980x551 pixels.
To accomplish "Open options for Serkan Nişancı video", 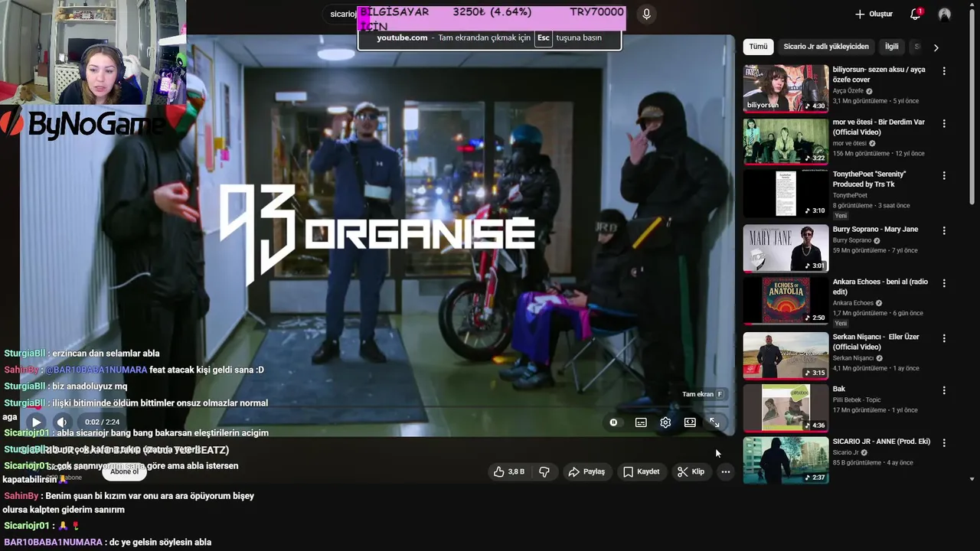I will point(944,337).
